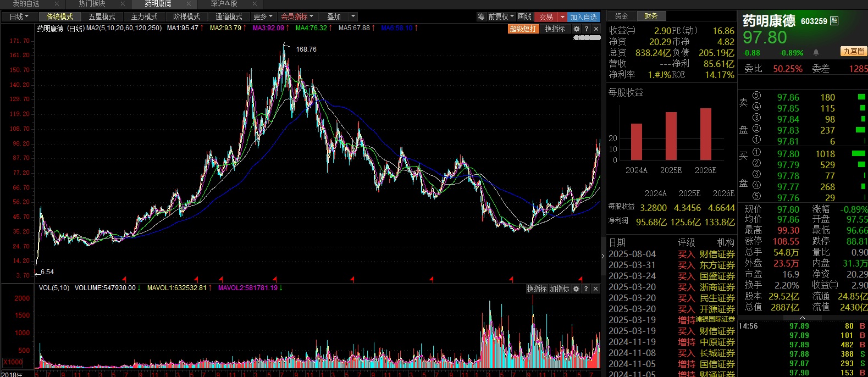Close the 我的自选 tab

coord(57,4)
